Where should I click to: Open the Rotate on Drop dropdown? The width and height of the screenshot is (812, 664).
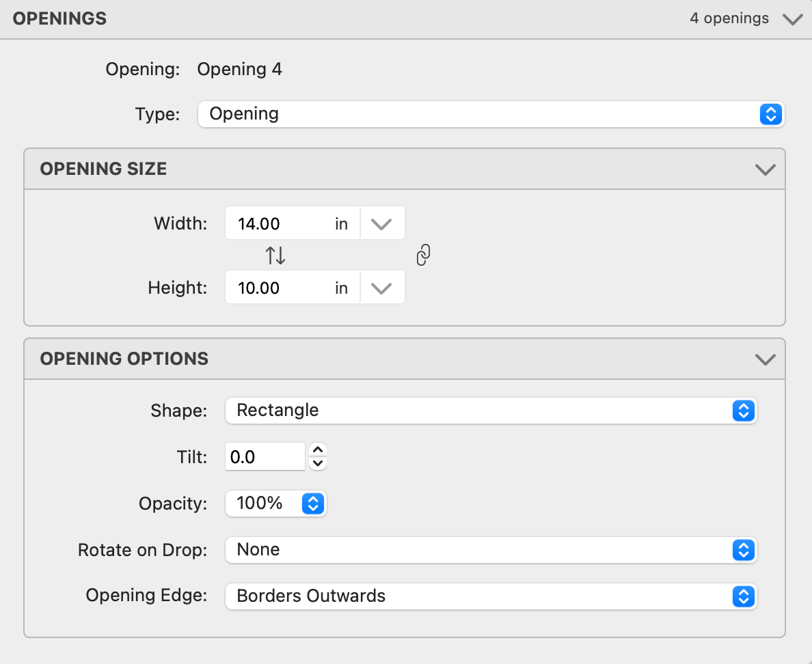tap(491, 550)
